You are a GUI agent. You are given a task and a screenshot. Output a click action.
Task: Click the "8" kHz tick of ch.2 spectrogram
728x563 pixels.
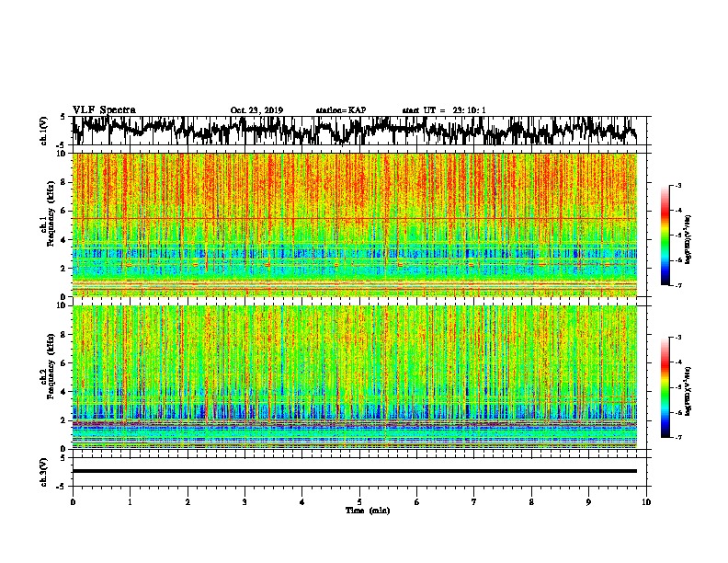64,335
